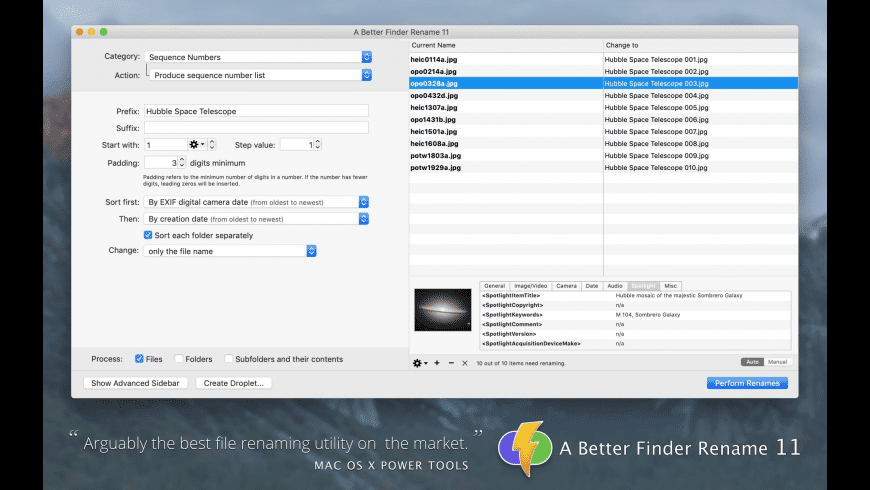Select file heic1608a.jpg
The width and height of the screenshot is (870, 490).
click(x=434, y=144)
